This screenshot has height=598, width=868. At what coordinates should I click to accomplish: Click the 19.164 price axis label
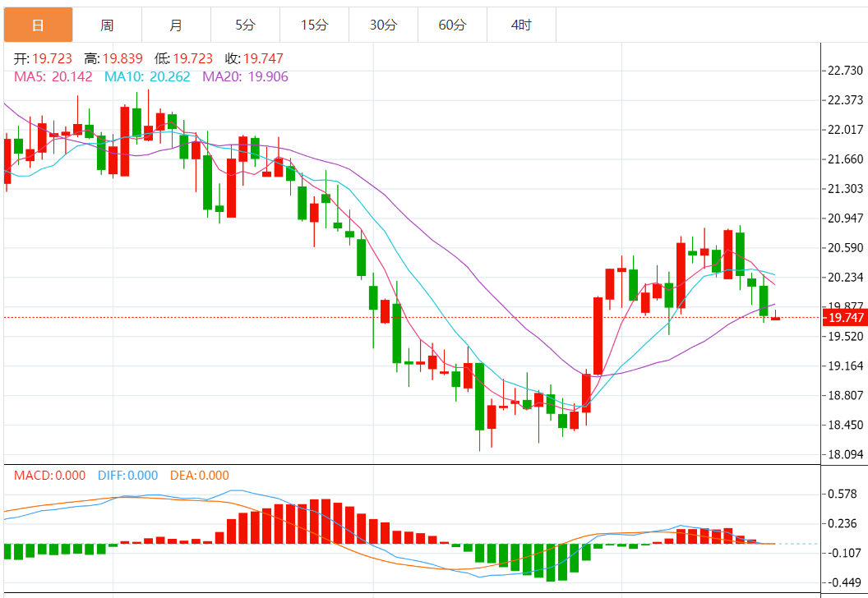click(x=845, y=366)
